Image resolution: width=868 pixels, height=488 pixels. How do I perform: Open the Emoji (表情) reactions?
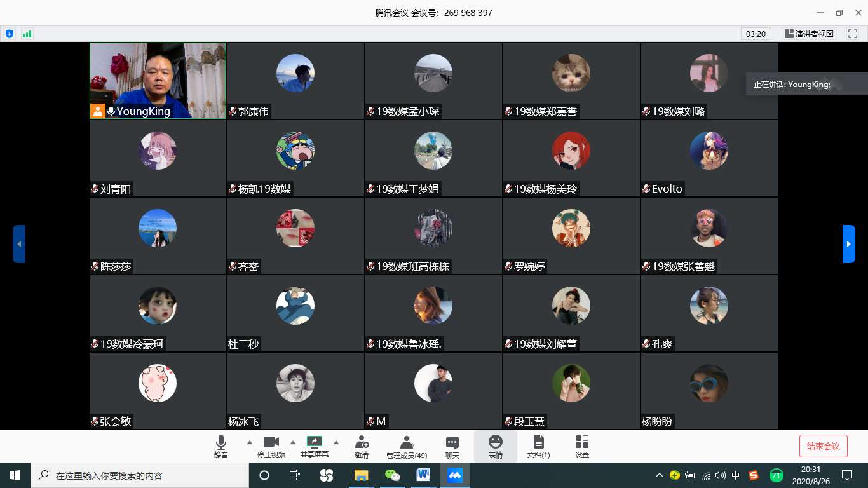[x=495, y=446]
